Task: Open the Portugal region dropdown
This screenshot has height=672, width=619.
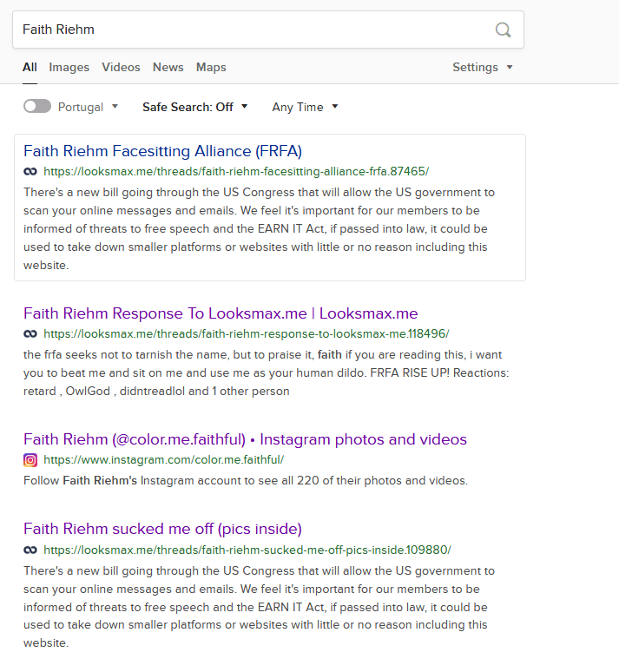Action: pyautogui.click(x=88, y=107)
